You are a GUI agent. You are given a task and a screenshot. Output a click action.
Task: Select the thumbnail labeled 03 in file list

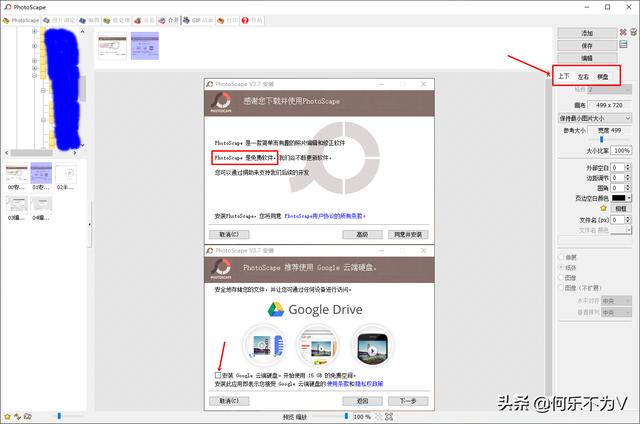pyautogui.click(x=17, y=208)
